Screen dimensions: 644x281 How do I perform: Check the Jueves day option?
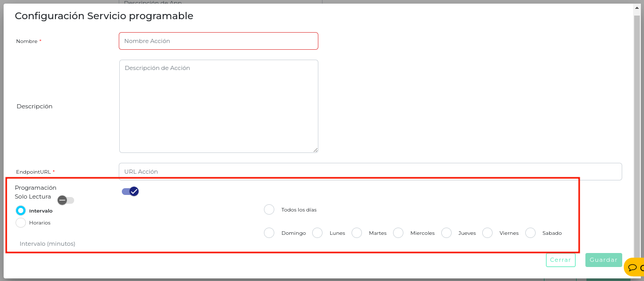446,233
